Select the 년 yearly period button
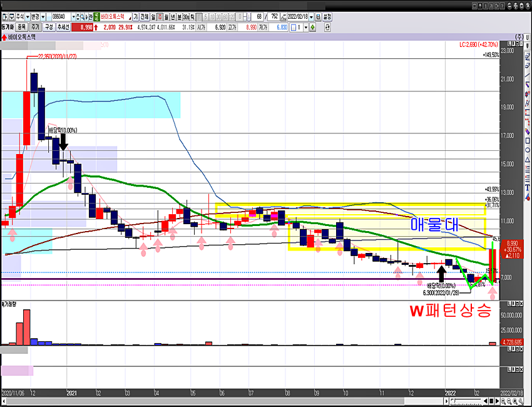The image size is (532, 407). click(173, 17)
